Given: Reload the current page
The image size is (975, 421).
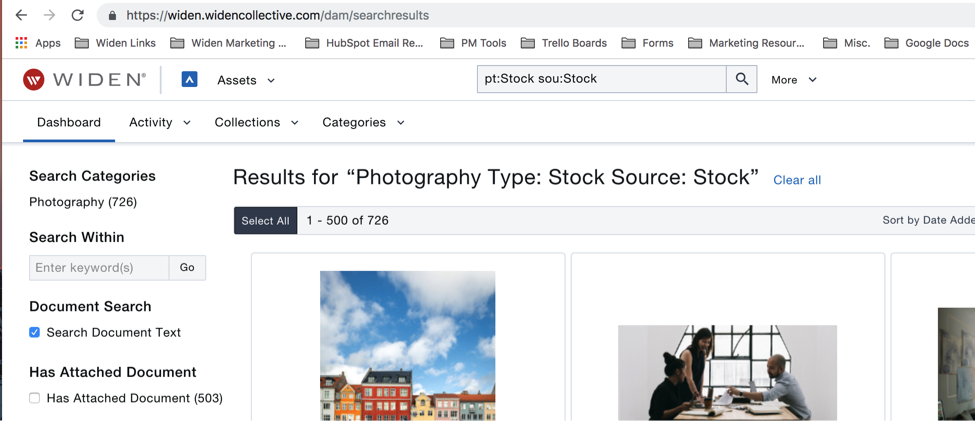Looking at the screenshot, I should [77, 15].
